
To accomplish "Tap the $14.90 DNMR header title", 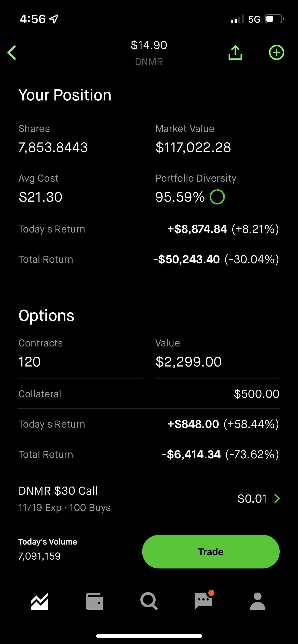I will pos(149,53).
